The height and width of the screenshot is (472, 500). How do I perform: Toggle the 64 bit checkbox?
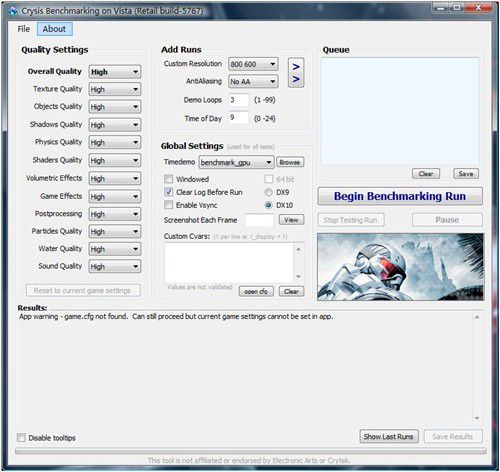269,179
